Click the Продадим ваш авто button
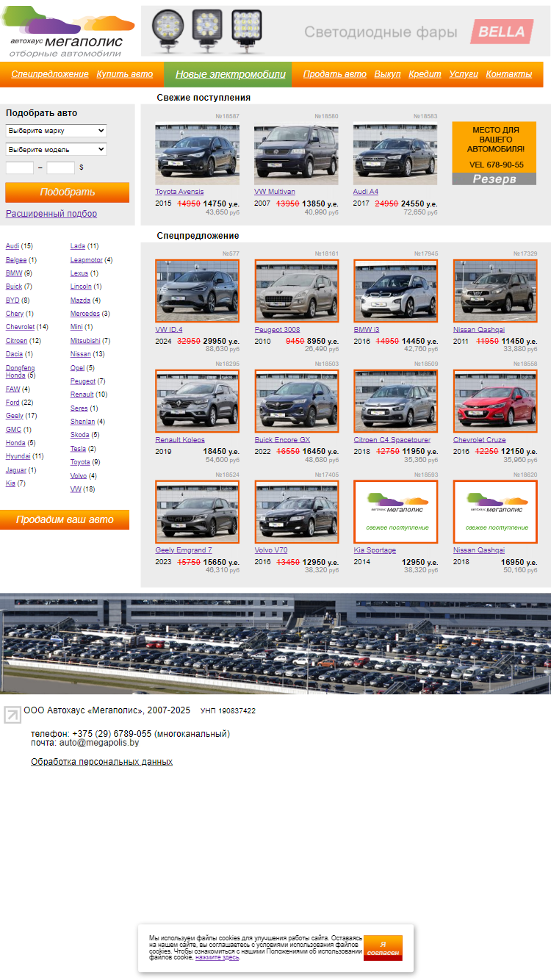The width and height of the screenshot is (551, 980). point(65,519)
